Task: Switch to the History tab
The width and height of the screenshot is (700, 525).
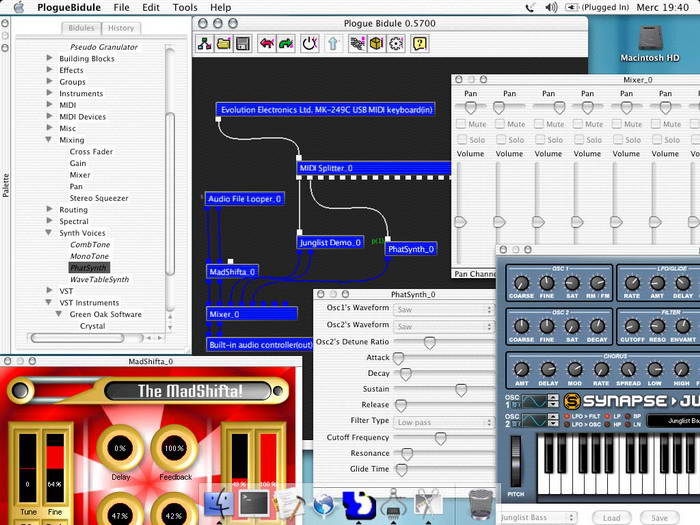Action: 121,28
